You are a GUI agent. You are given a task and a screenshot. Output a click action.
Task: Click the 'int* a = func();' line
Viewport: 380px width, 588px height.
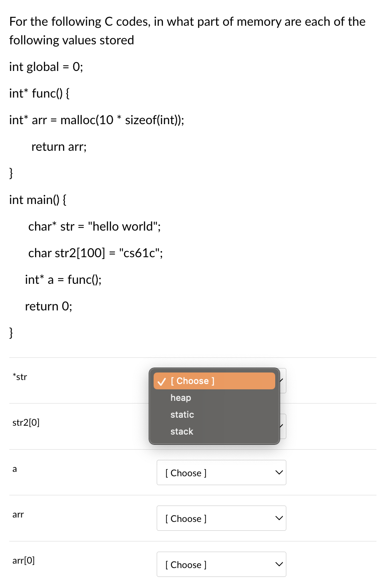pyautogui.click(x=63, y=280)
